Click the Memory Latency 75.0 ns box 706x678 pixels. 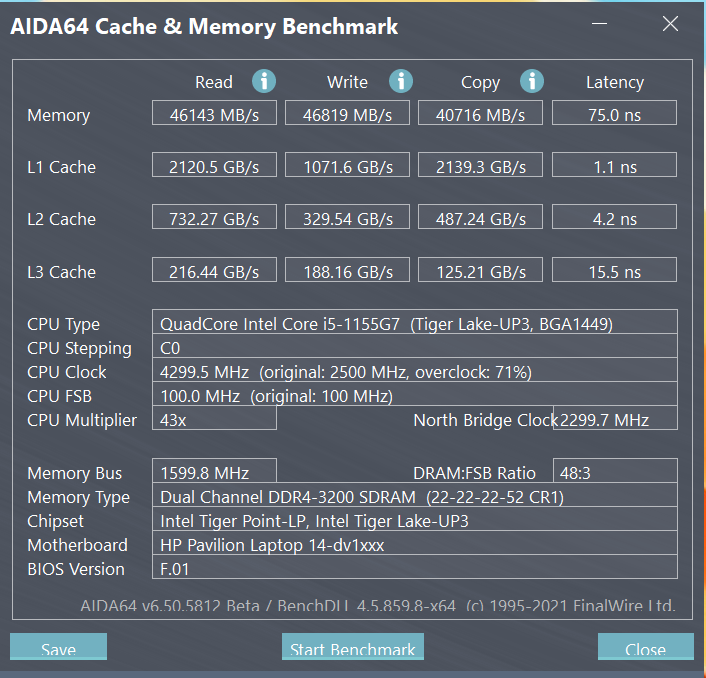pyautogui.click(x=615, y=114)
